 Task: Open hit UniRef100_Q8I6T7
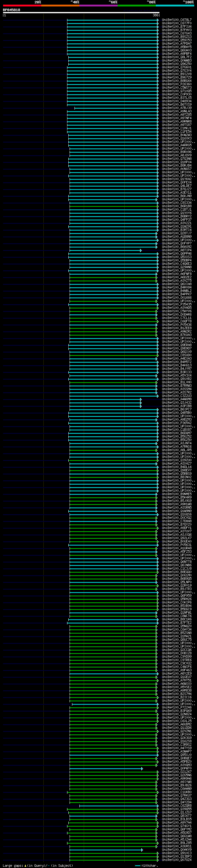(177, 816)
